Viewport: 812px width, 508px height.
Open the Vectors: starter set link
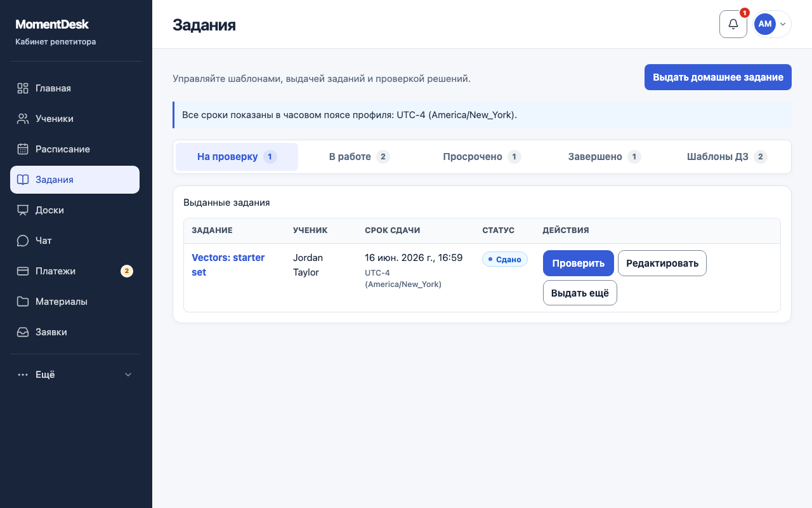[228, 265]
